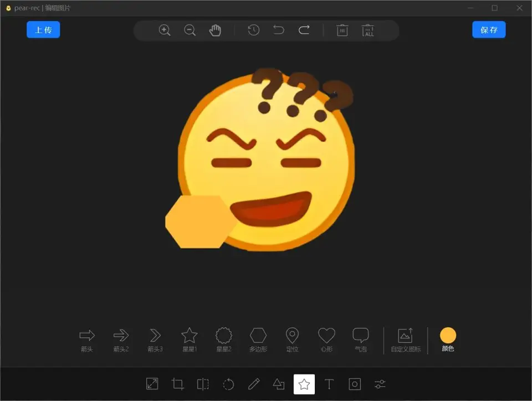532x401 pixels.
Task: Select the flip tool
Action: (x=203, y=384)
